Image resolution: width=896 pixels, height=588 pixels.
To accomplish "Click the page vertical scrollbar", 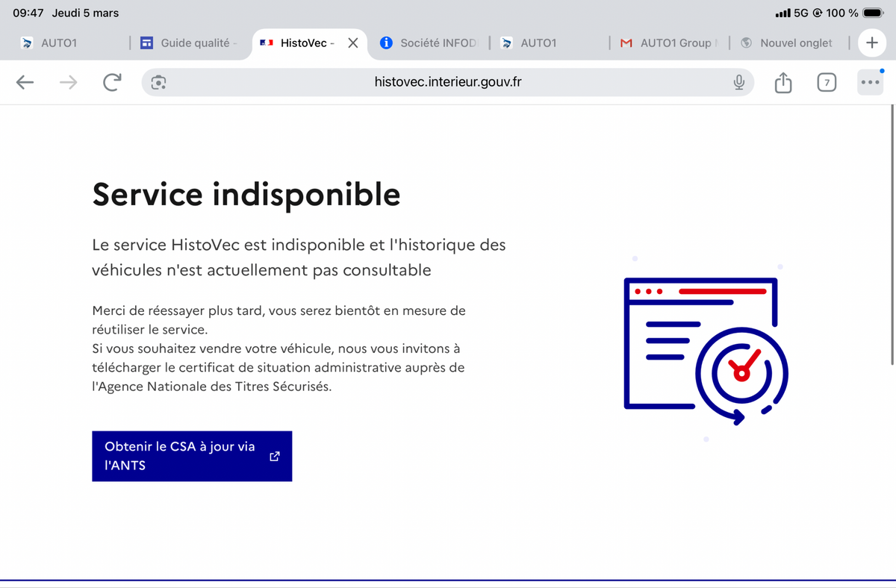I will click(x=892, y=235).
